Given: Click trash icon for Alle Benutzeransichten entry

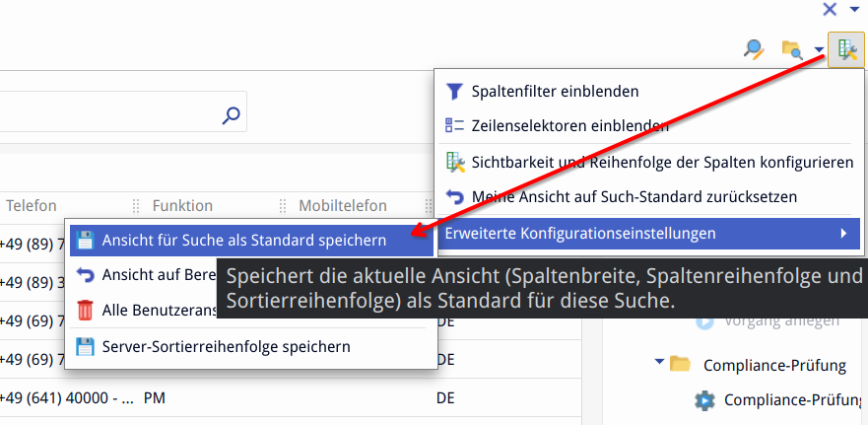Looking at the screenshot, I should click(x=86, y=311).
